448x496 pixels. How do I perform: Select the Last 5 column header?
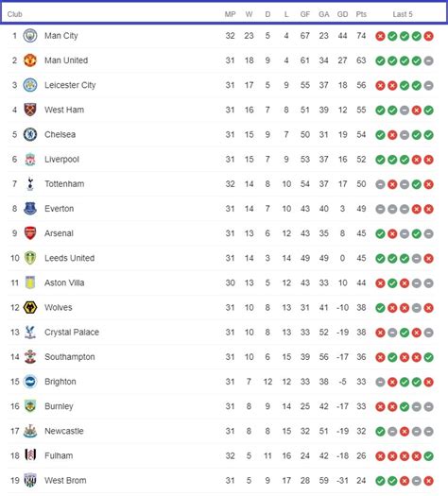click(403, 14)
